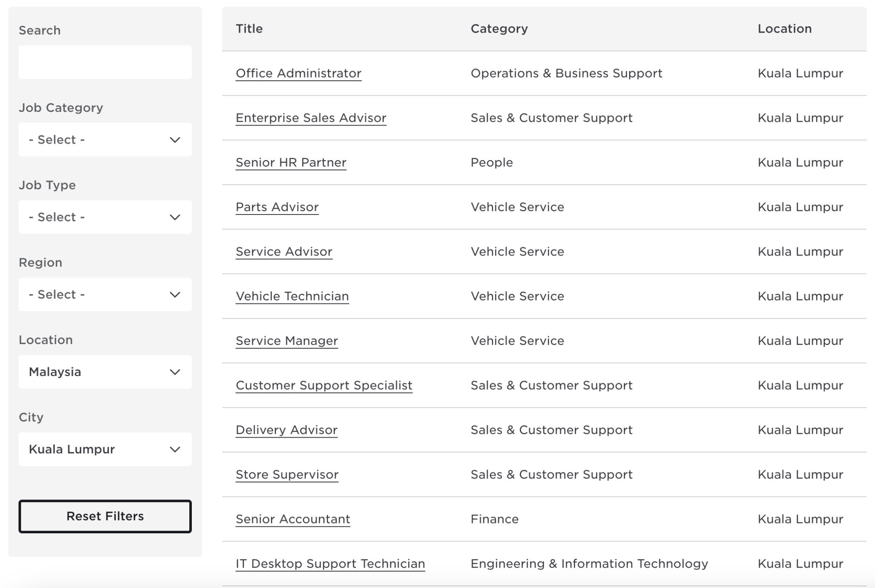Select the Parts Advisor job link
The height and width of the screenshot is (588, 875).
tap(277, 207)
